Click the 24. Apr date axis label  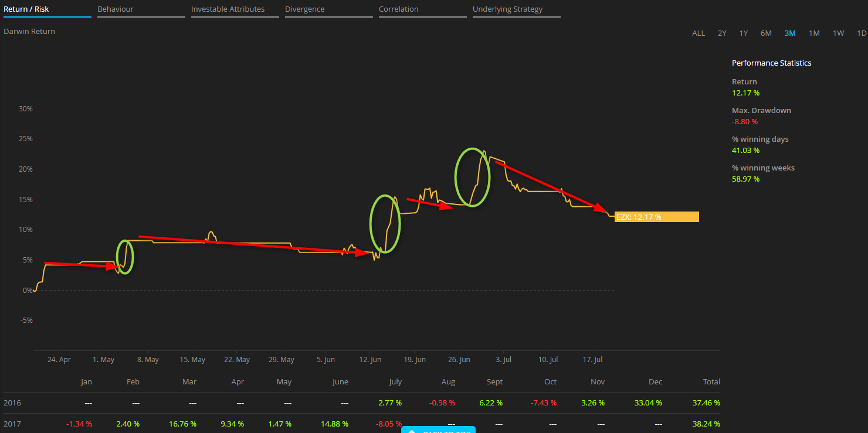(x=59, y=360)
